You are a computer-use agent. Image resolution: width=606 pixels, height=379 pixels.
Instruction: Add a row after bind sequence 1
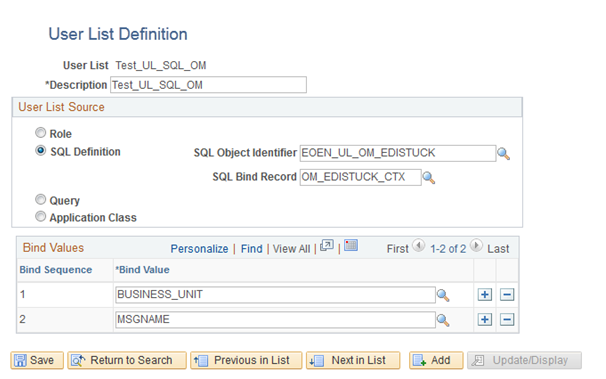click(485, 295)
